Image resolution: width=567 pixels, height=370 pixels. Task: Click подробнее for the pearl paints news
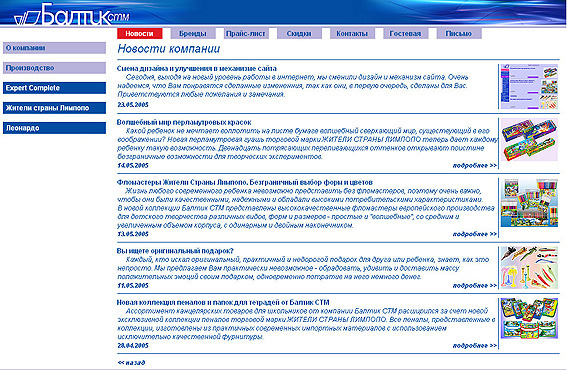tap(475, 166)
